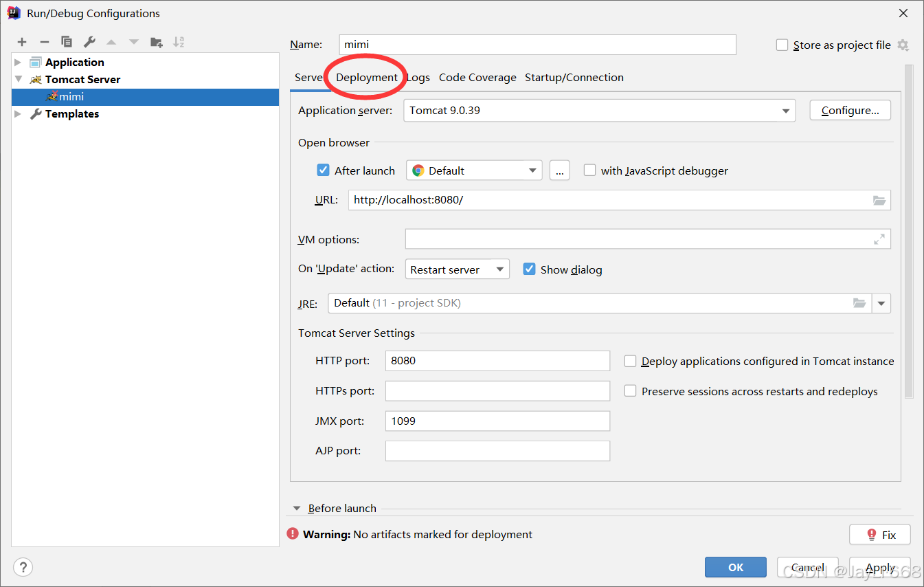The image size is (924, 587).
Task: Click JMX port field
Action: 497,421
